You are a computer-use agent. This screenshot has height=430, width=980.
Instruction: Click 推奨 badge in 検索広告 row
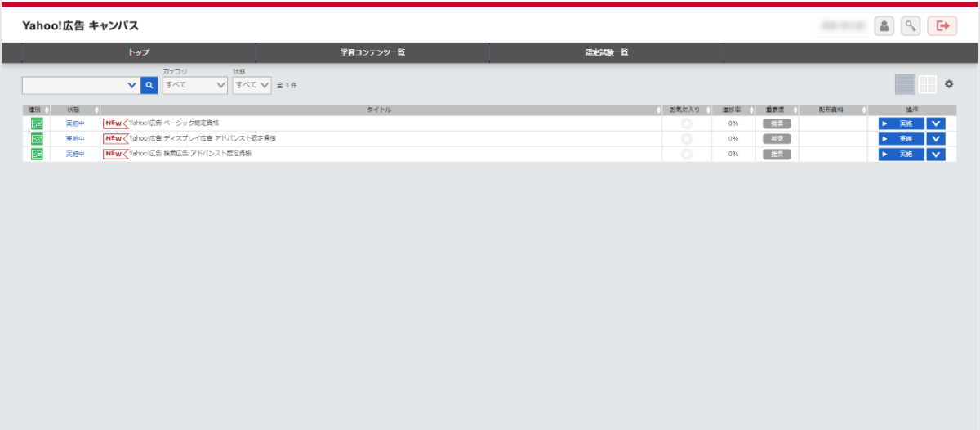tap(777, 154)
